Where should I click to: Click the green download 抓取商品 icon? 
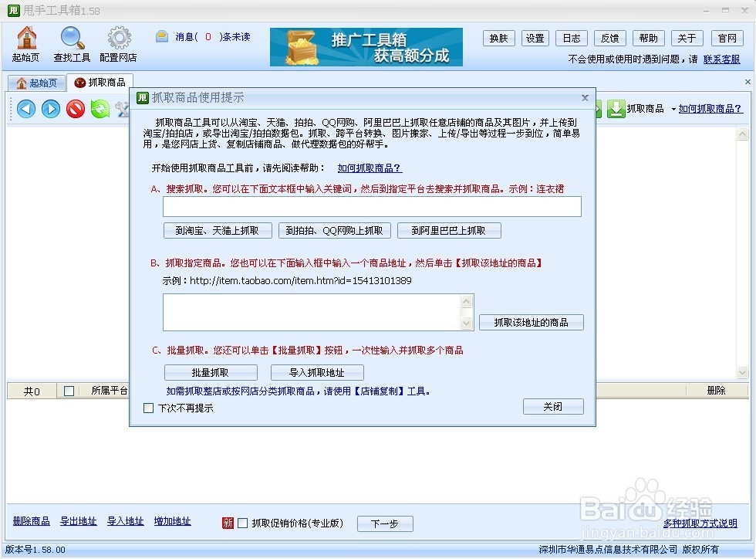coord(616,109)
